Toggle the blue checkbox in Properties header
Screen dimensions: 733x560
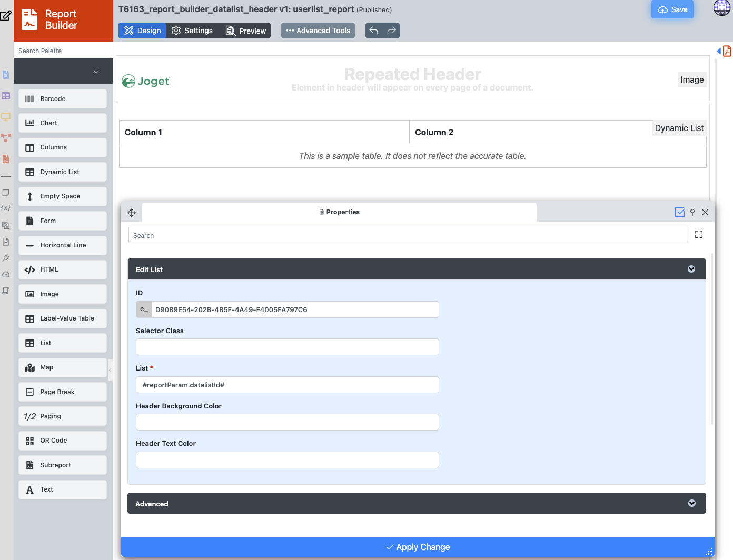coord(680,212)
